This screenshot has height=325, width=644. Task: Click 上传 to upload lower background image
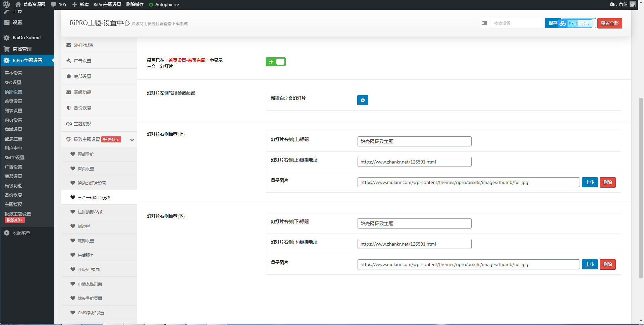pos(590,264)
